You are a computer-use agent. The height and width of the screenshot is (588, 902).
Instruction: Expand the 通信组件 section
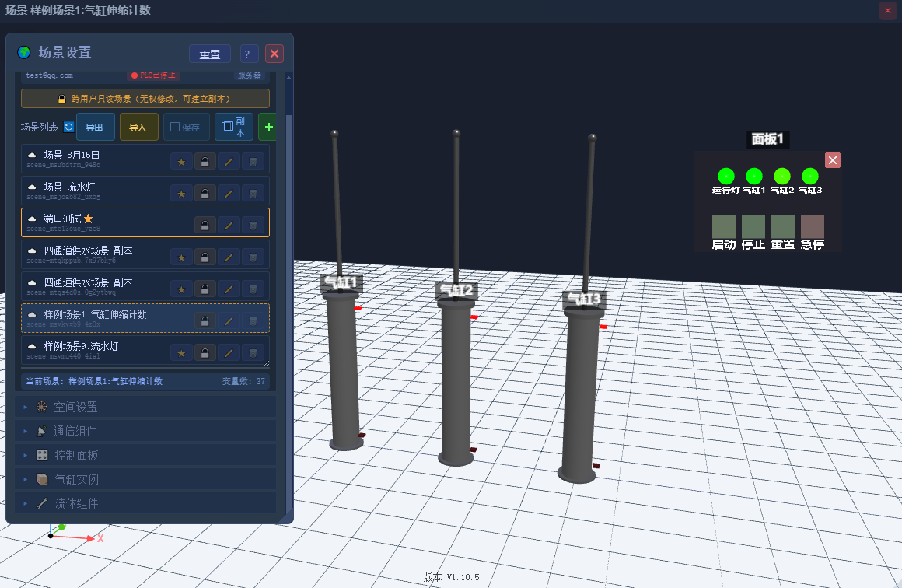point(145,431)
